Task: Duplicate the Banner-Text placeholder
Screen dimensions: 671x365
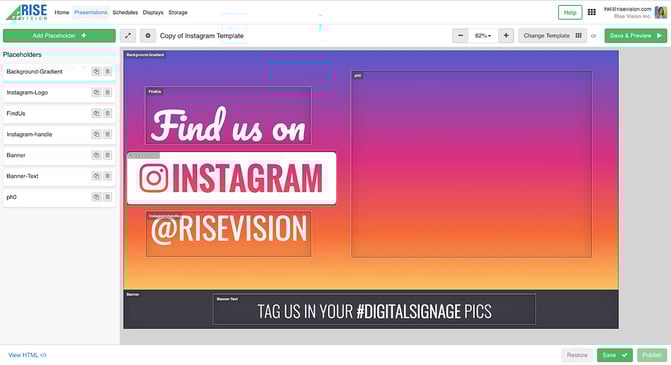Action: pos(96,176)
